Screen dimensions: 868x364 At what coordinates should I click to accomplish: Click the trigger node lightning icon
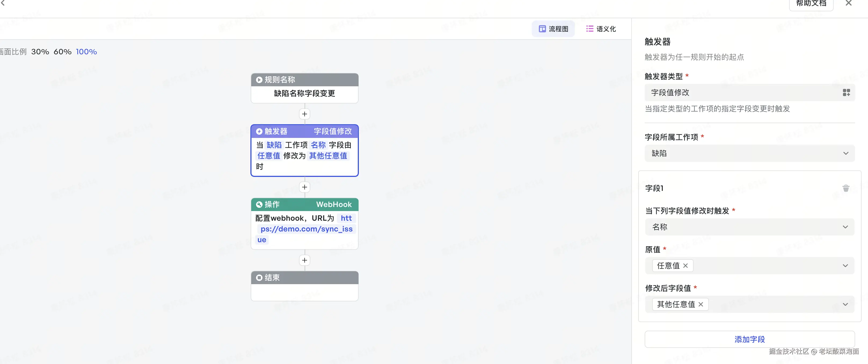click(259, 131)
